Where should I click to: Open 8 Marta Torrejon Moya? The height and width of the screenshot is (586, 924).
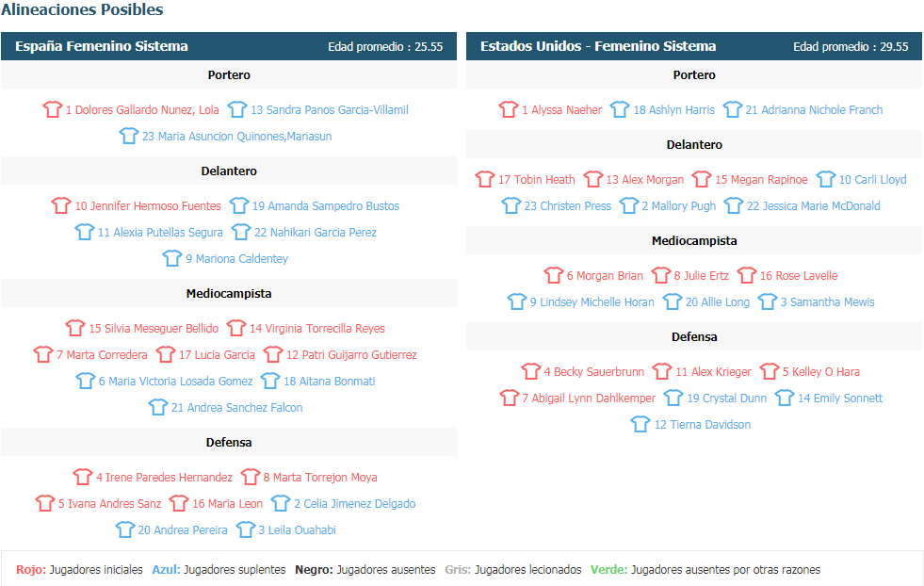(320, 477)
